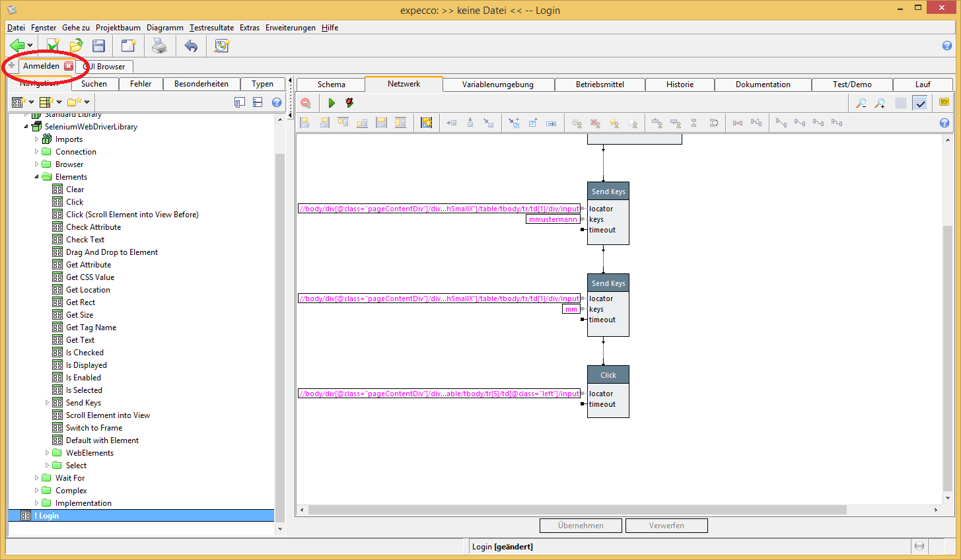This screenshot has height=560, width=961.
Task: Switch to the Variablenumgebung tab
Action: click(497, 85)
